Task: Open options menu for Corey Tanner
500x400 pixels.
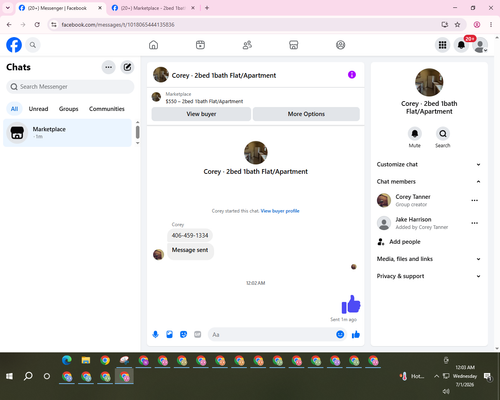Action: coord(475,200)
